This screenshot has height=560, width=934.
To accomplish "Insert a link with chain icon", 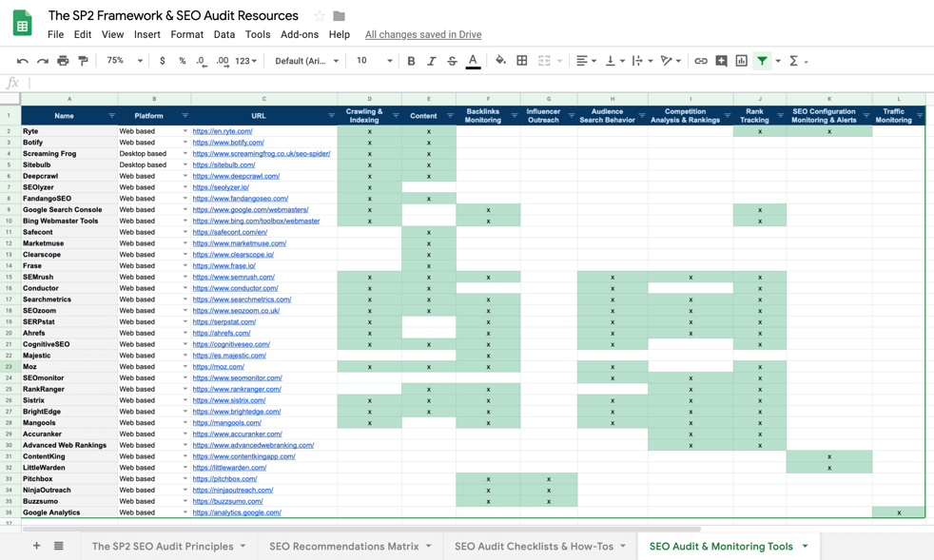I will [701, 61].
